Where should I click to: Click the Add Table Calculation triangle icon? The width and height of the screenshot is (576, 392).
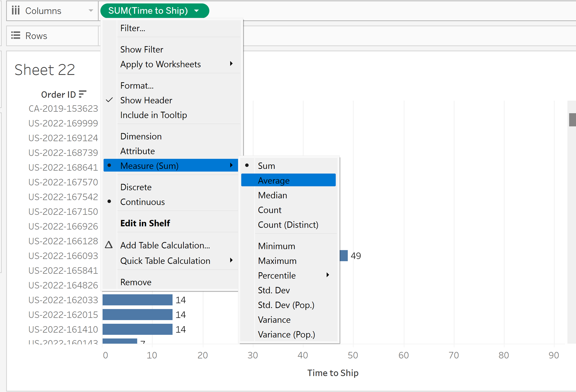tap(109, 245)
